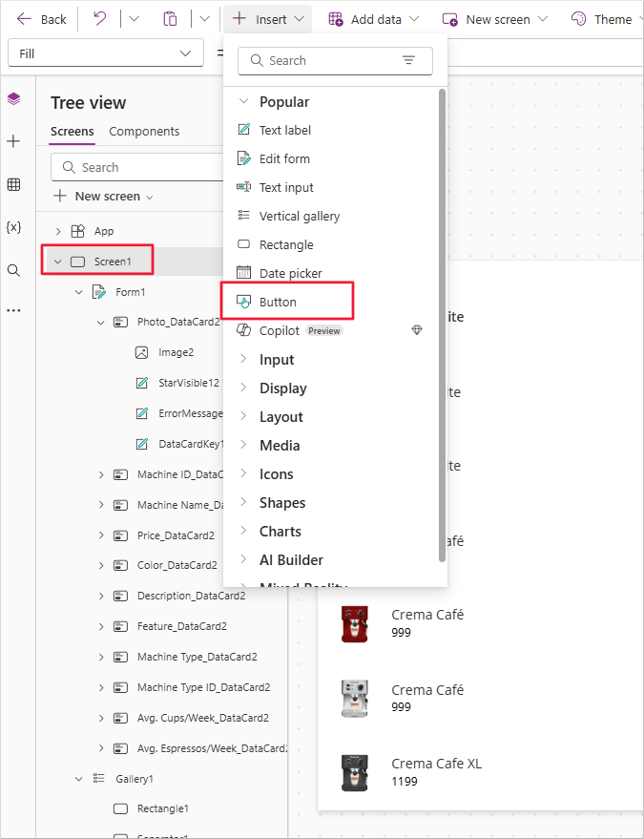This screenshot has width=644, height=839.
Task: Click the Search magnifier in left sidebar
Action: point(13,270)
